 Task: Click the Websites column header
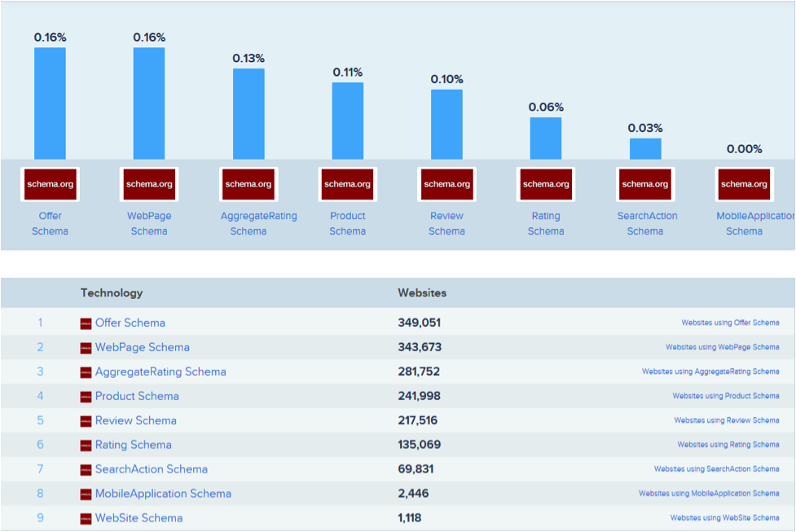coord(422,293)
